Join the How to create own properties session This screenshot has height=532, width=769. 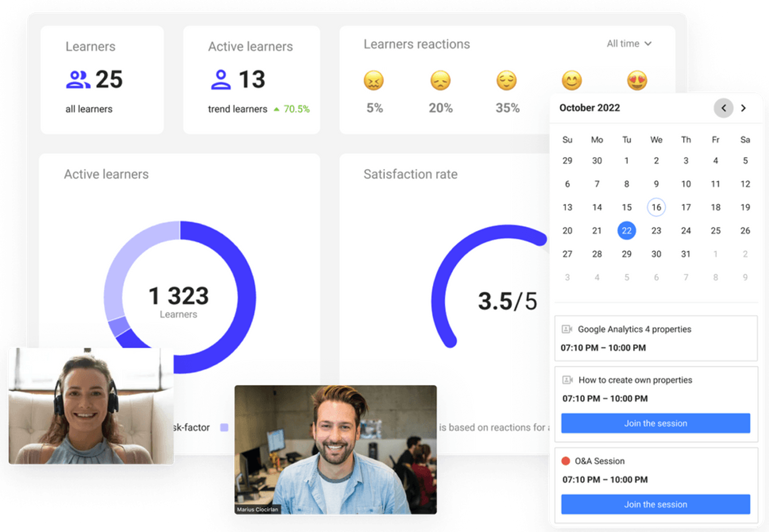point(656,423)
